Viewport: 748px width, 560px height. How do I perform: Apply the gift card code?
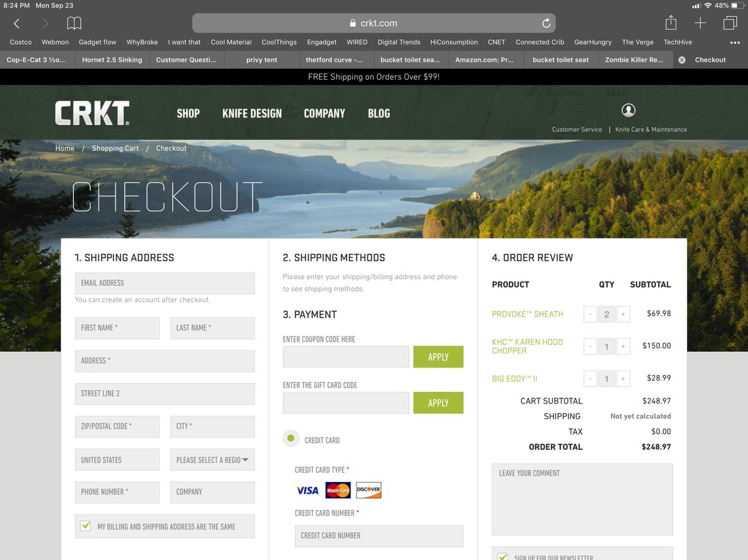(x=438, y=403)
